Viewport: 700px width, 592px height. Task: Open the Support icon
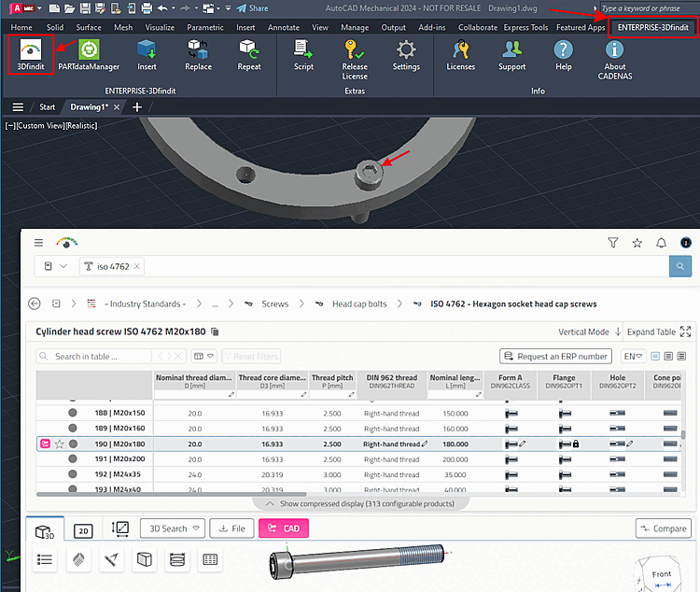pos(512,54)
